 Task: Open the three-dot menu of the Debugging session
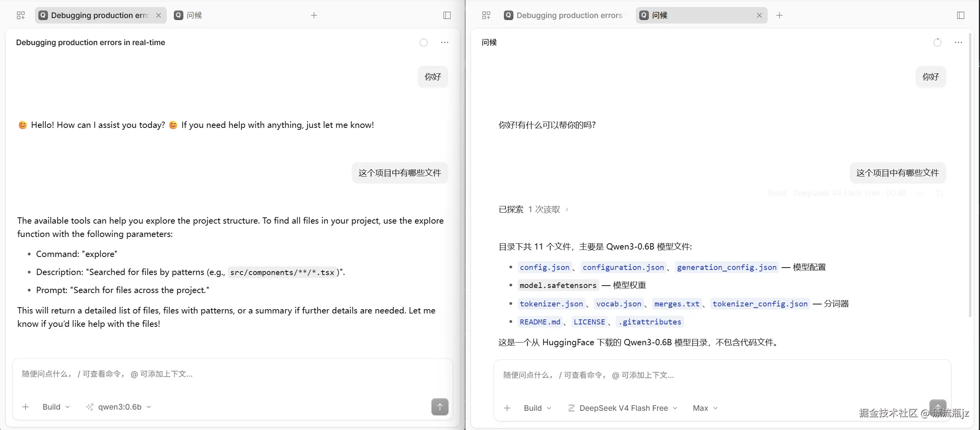tap(445, 42)
